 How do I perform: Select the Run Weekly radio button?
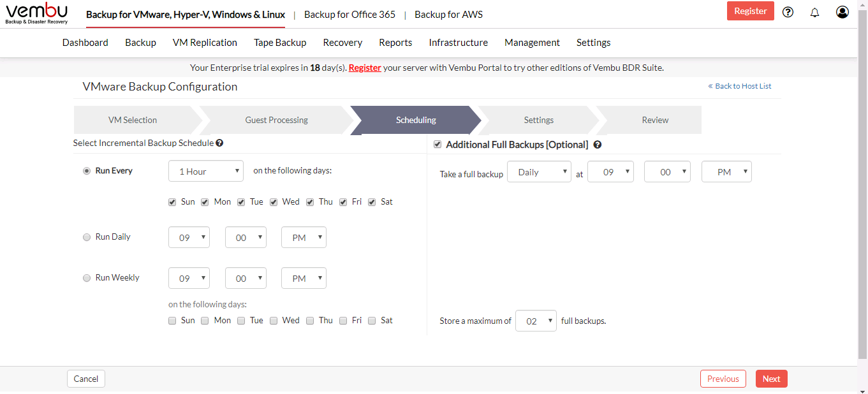(87, 278)
